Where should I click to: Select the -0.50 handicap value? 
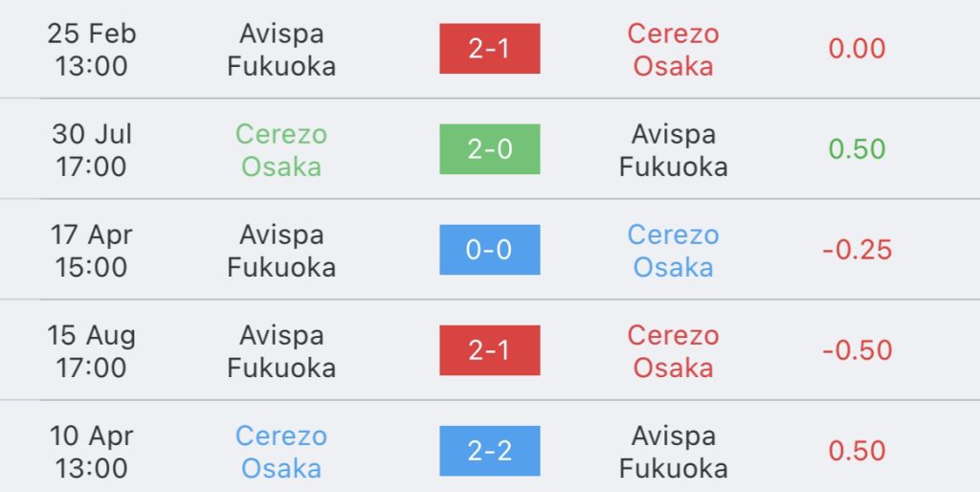857,350
